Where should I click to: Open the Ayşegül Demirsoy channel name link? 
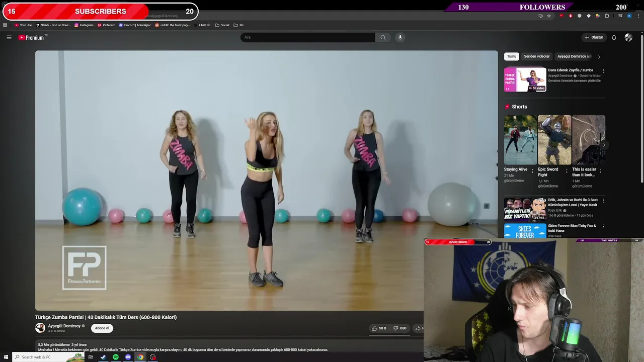point(64,326)
